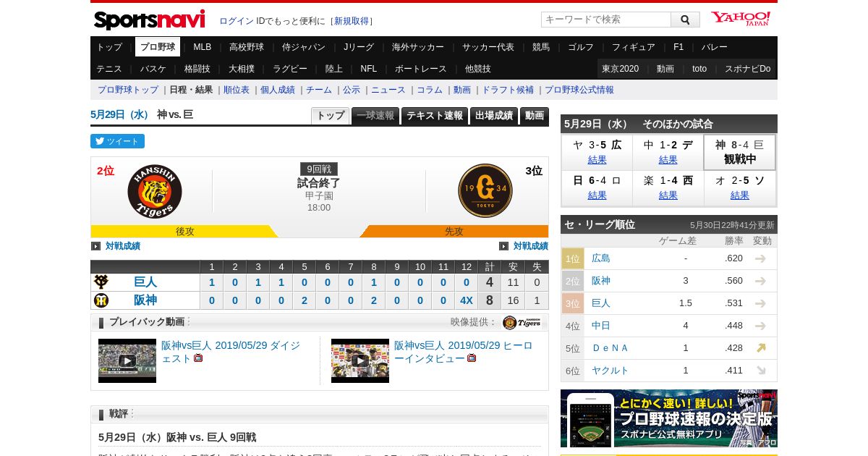Click the ログイン link

(237, 21)
